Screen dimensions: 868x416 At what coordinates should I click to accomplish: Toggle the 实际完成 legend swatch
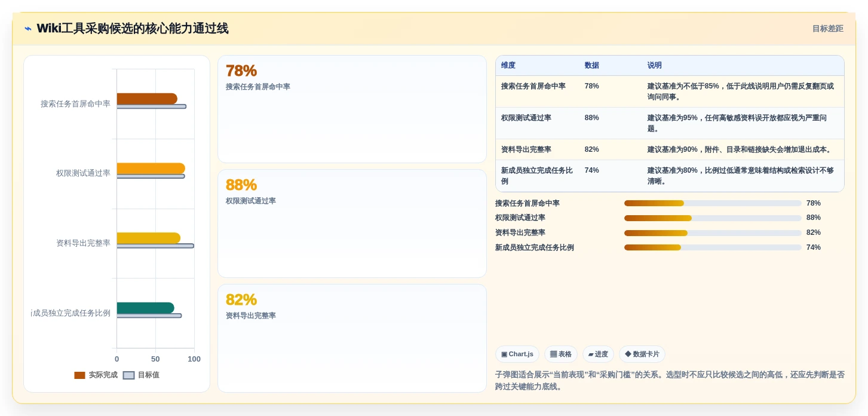tap(79, 375)
